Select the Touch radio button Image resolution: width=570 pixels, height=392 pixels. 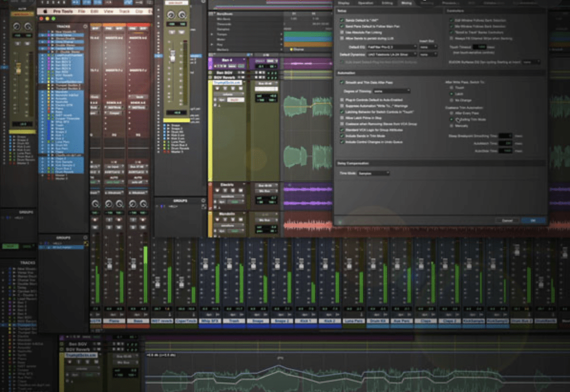click(452, 88)
